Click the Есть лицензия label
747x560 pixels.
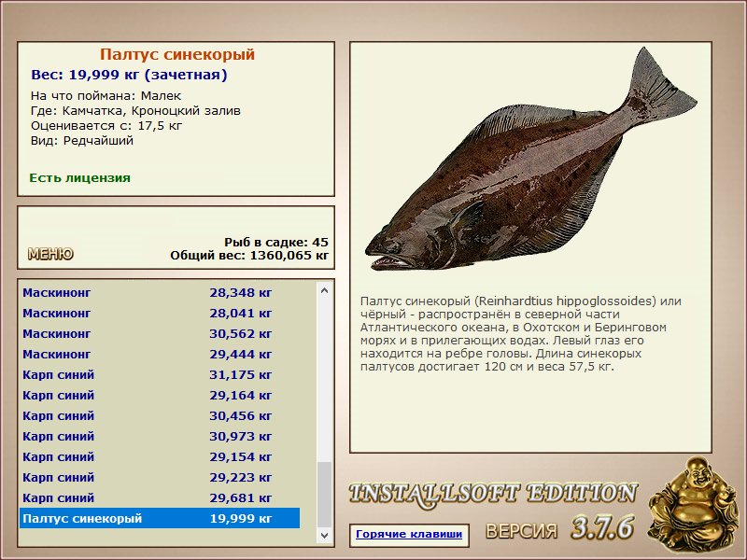79,178
